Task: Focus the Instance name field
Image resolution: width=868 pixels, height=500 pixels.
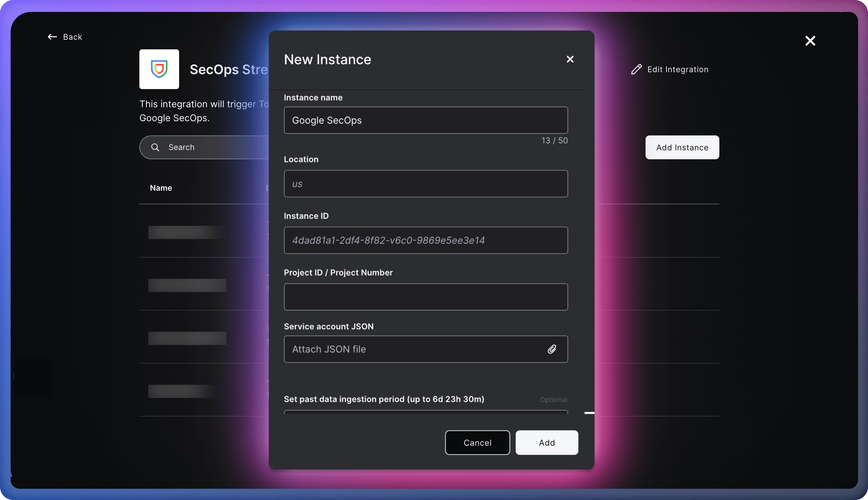Action: 426,120
